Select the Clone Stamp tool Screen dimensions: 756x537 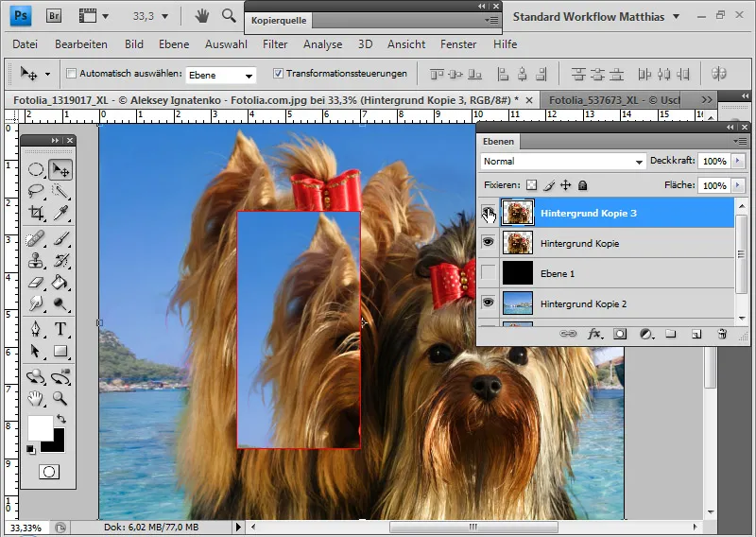click(36, 261)
